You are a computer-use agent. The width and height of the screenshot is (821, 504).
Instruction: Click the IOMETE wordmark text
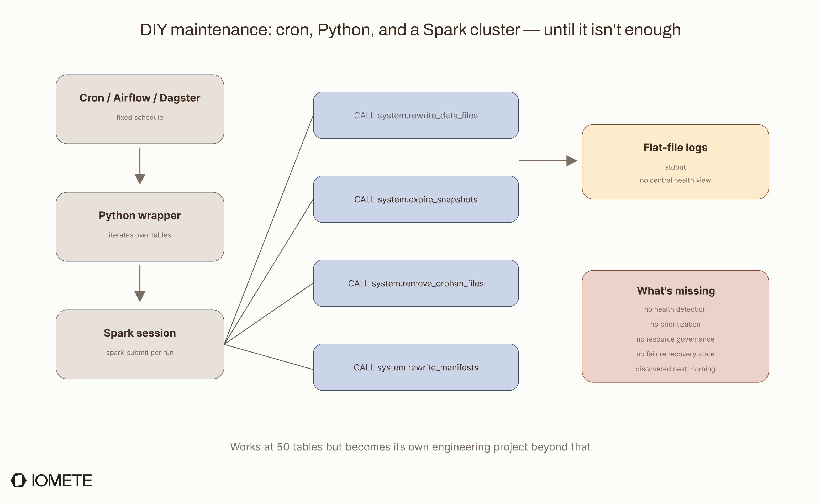click(62, 481)
